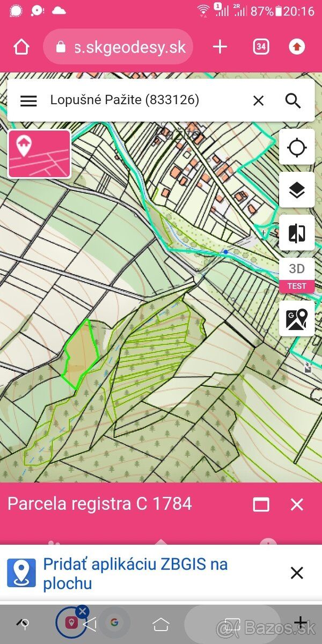Center map on my location

click(x=297, y=147)
